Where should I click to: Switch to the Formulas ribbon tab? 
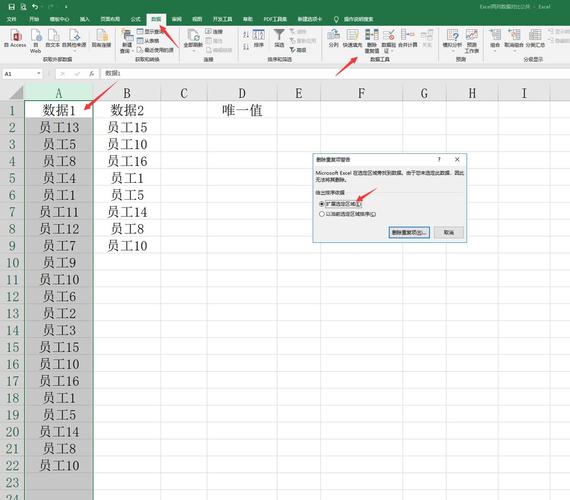pyautogui.click(x=135, y=19)
